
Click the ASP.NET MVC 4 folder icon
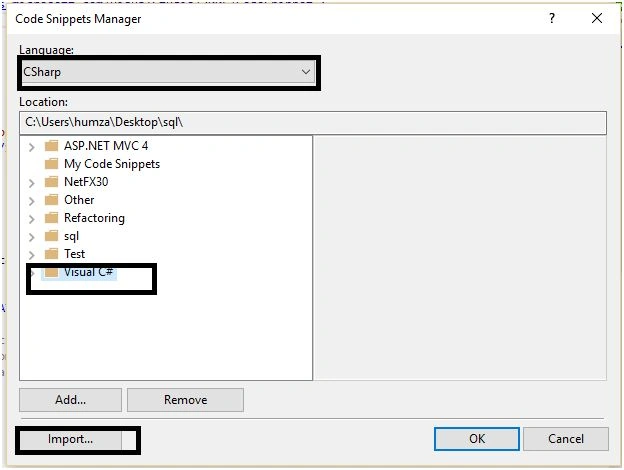tap(51, 146)
